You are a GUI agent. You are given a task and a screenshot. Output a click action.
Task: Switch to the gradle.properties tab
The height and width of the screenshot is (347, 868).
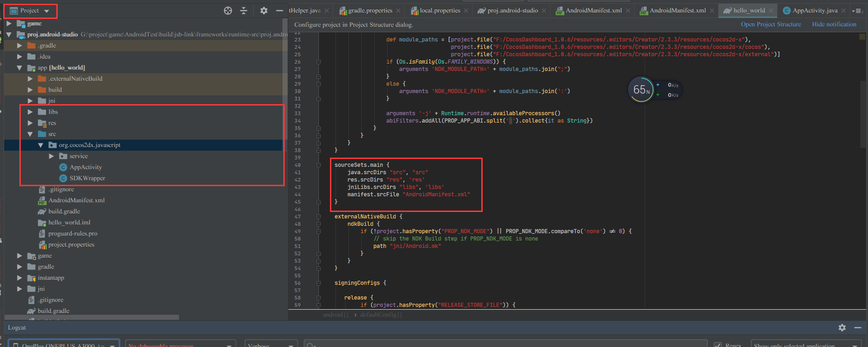370,11
